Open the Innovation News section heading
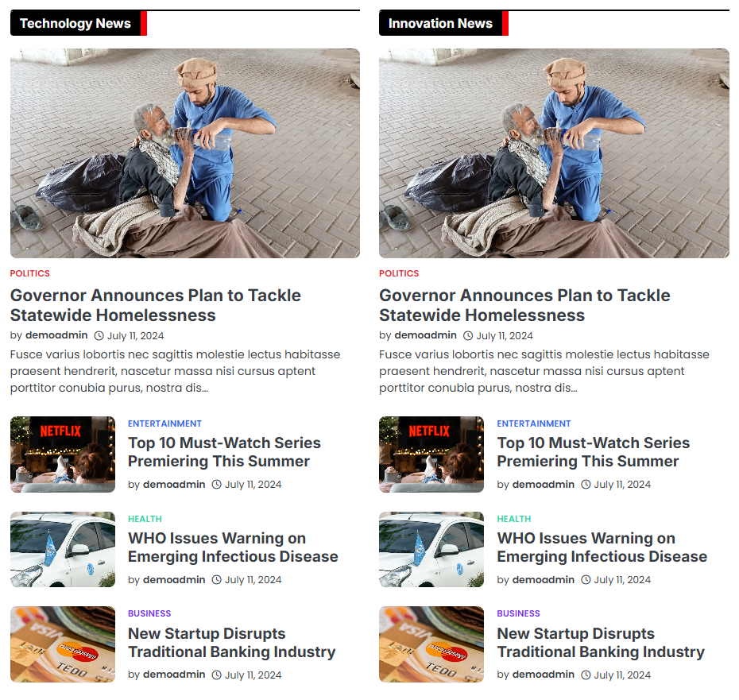Screen dimensions: 739x700 coord(440,23)
